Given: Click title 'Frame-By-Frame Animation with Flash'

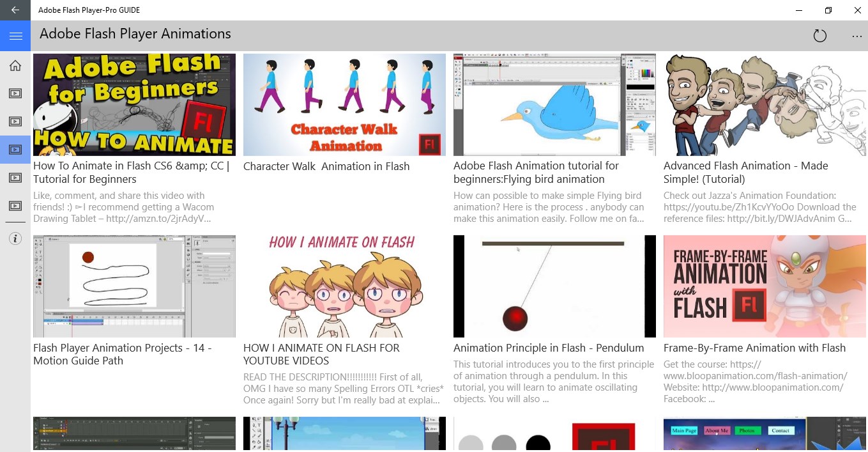Looking at the screenshot, I should pos(754,348).
